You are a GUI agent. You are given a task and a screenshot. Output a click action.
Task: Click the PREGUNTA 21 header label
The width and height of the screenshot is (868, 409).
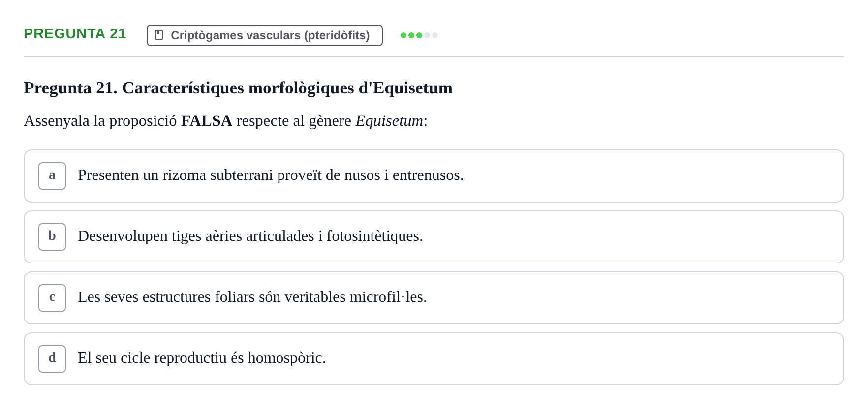(75, 33)
